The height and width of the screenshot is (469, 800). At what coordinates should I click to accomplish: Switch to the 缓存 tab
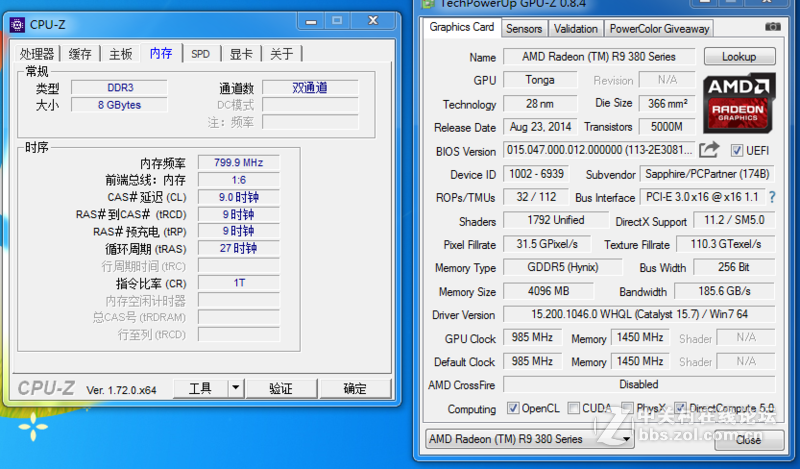coord(80,54)
